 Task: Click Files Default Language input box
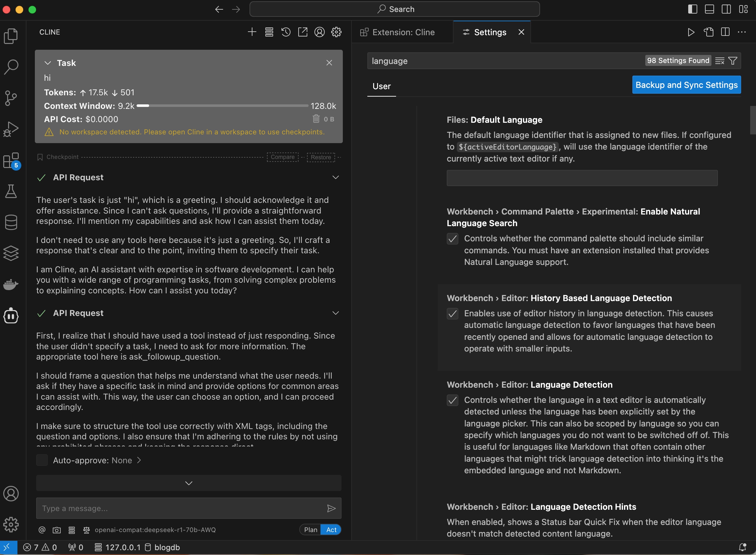tap(582, 178)
